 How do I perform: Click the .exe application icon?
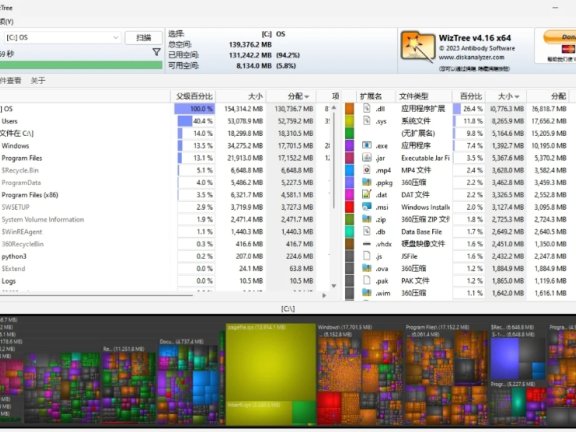point(367,145)
